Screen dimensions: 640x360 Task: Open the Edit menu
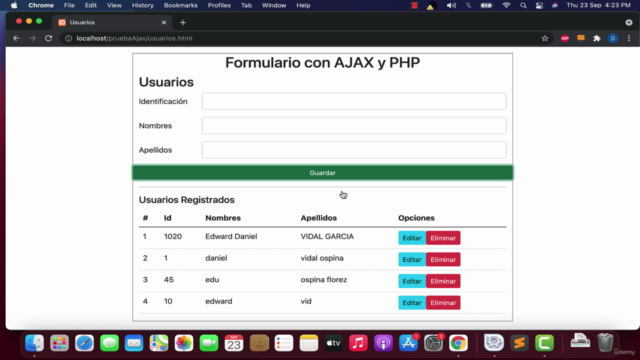91,5
